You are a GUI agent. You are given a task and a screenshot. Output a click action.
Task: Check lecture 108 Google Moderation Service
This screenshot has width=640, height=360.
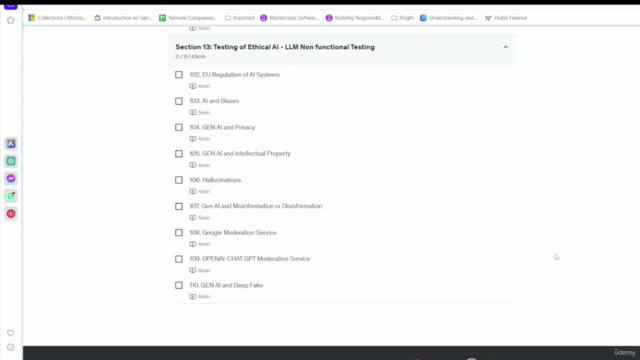pyautogui.click(x=179, y=233)
